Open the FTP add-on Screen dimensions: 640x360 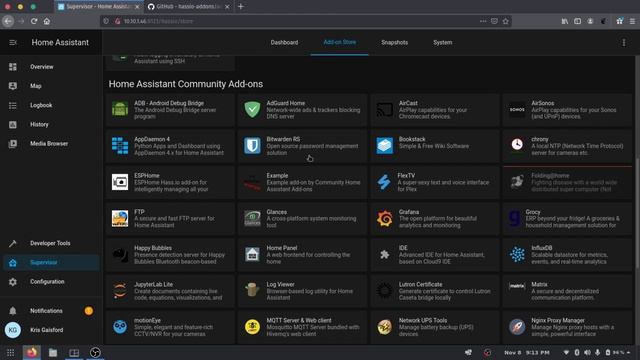click(170, 218)
